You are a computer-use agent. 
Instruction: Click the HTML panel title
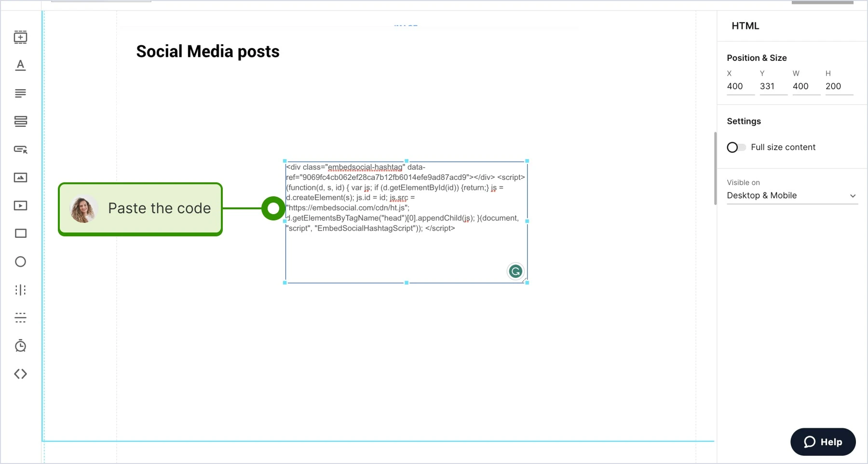click(x=745, y=26)
